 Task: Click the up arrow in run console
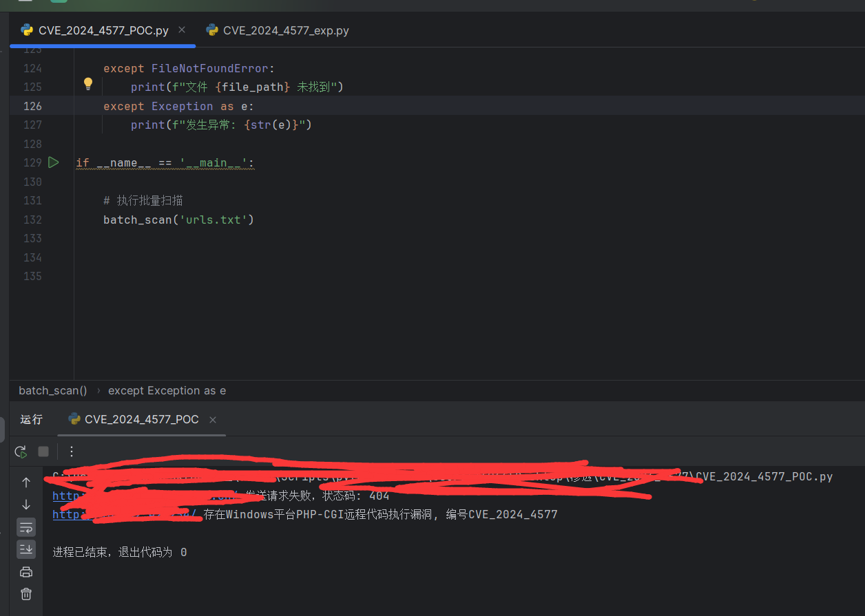click(26, 482)
